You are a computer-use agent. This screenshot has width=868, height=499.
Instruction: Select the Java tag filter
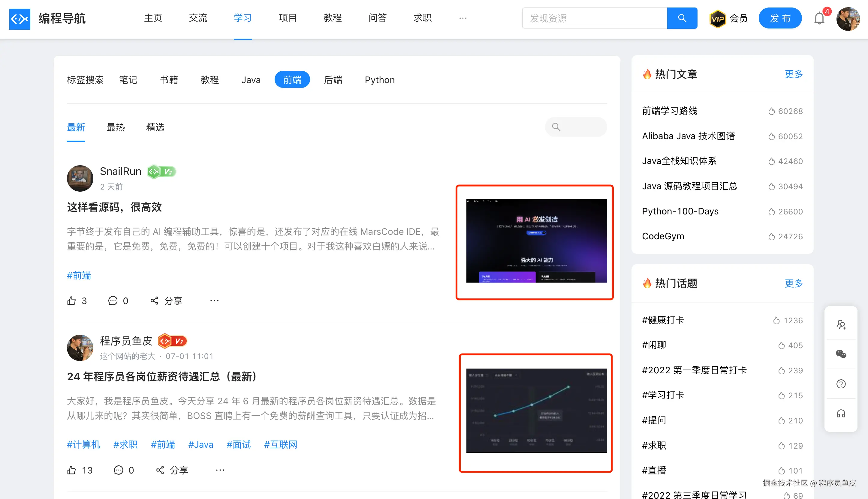pos(251,80)
